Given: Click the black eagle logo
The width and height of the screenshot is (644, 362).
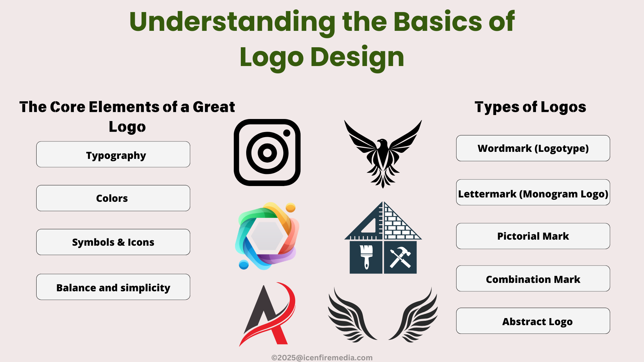Looking at the screenshot, I should click(383, 154).
